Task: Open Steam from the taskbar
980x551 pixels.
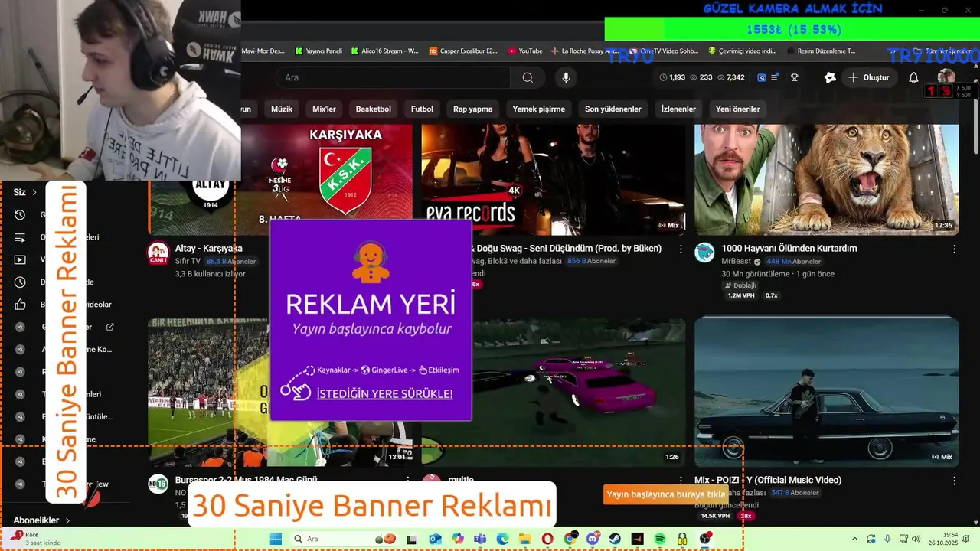Action: point(615,539)
